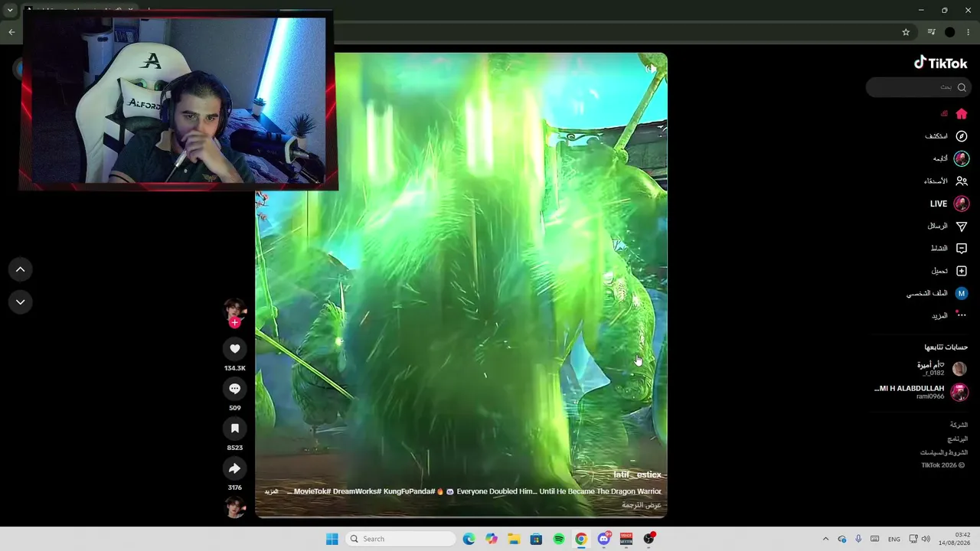Open Terms and Policies (الشروط والسياسات) link
The height and width of the screenshot is (551, 980).
click(944, 453)
